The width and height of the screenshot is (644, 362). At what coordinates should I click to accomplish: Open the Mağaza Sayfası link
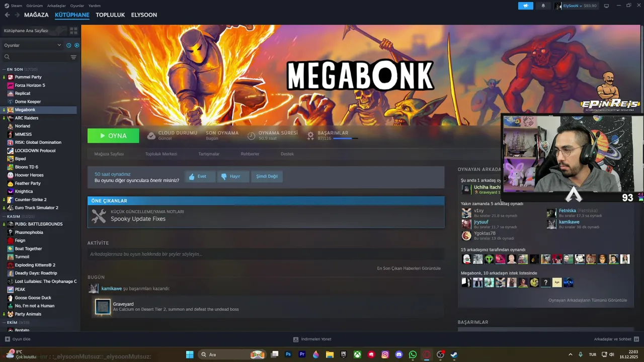(x=109, y=154)
